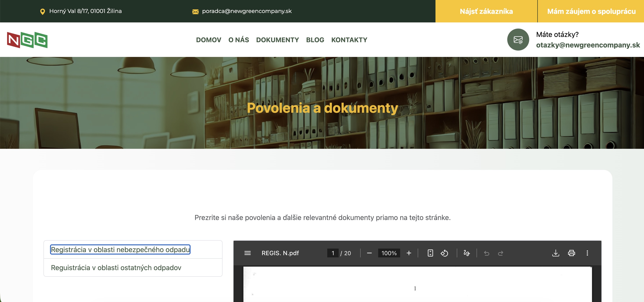Click the fit to page icon
Screen dimensions: 644x302
click(430, 253)
